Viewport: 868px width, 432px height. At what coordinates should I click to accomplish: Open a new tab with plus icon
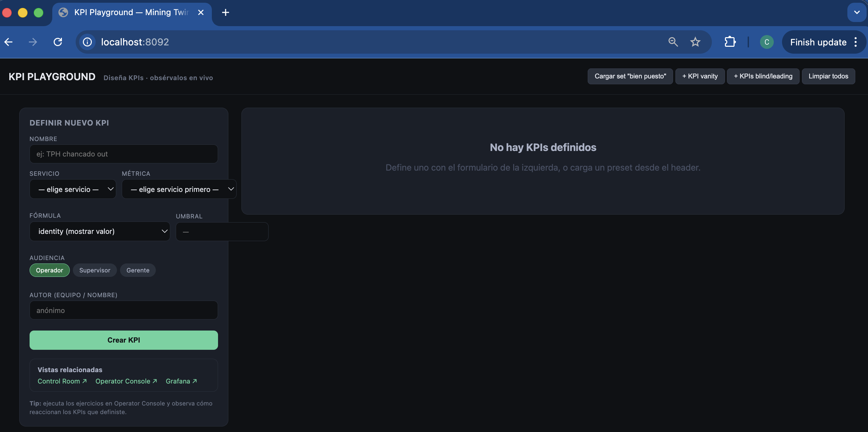pyautogui.click(x=226, y=12)
